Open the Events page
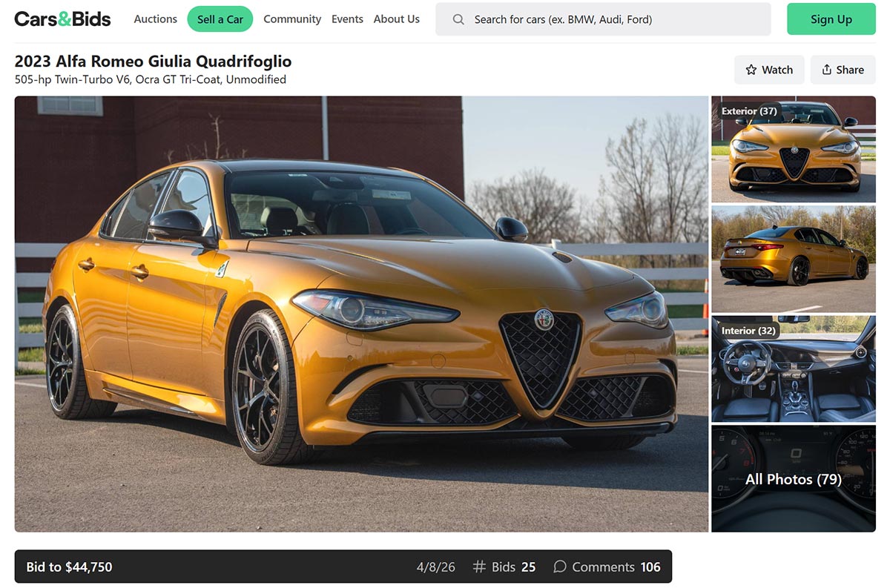 (x=347, y=19)
